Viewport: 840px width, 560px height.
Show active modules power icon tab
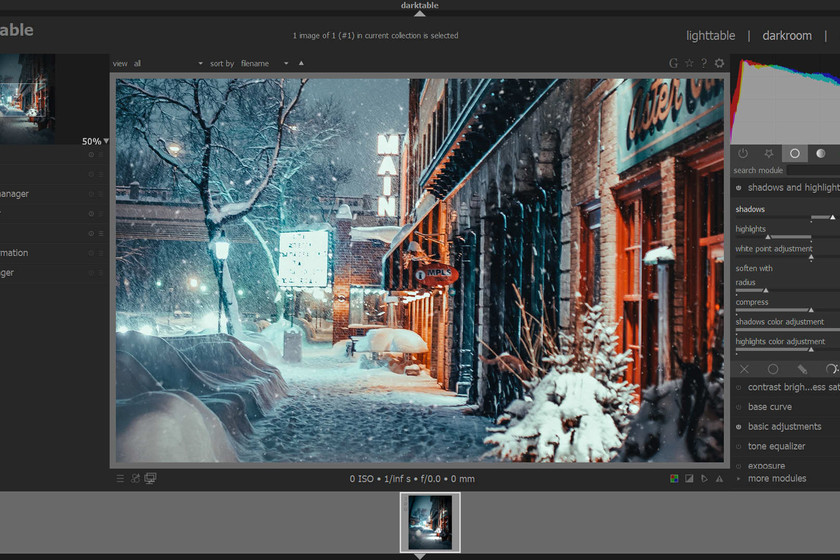pyautogui.click(x=742, y=153)
